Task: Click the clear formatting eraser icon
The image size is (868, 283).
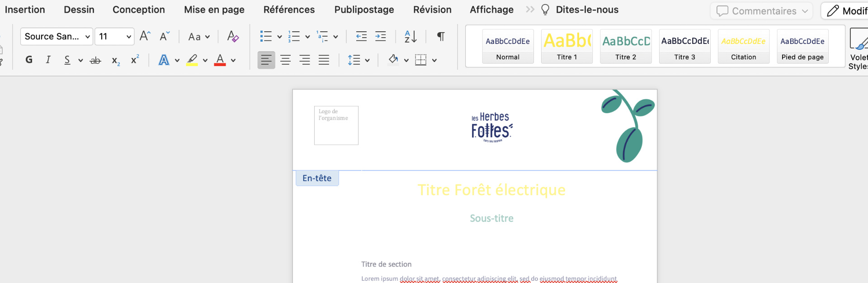Action: tap(233, 36)
